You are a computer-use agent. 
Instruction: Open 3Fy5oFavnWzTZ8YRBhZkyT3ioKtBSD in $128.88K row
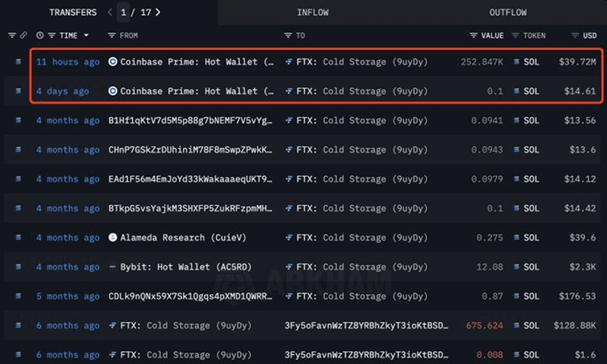click(x=366, y=325)
